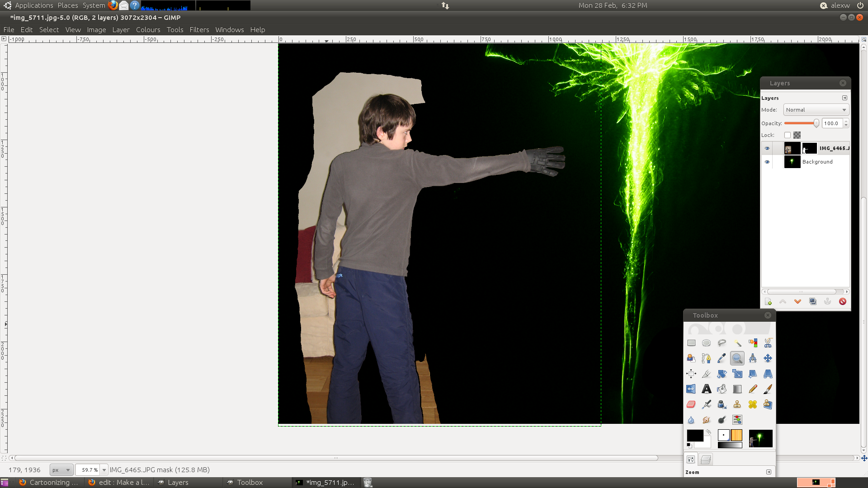This screenshot has width=868, height=488.
Task: Toggle Lock pixels checkbox in Layers
Action: coord(788,135)
